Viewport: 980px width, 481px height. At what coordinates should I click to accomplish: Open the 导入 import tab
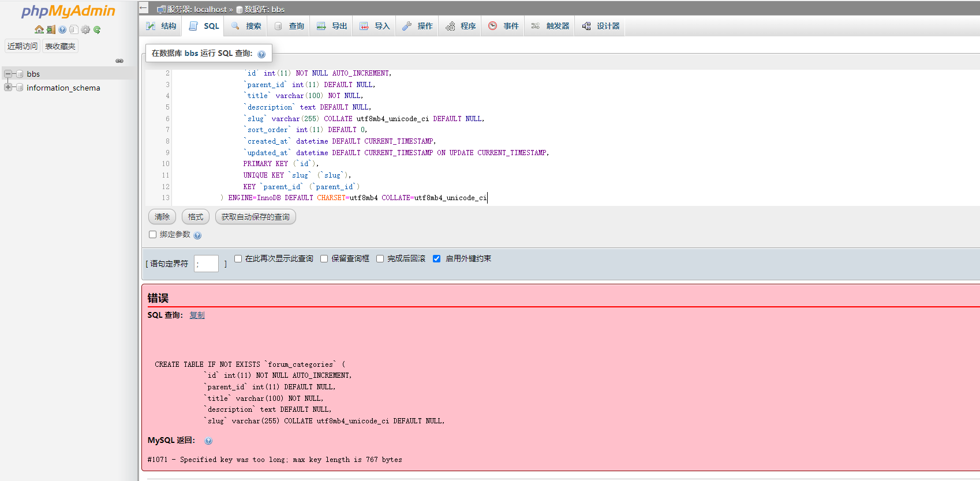point(375,26)
